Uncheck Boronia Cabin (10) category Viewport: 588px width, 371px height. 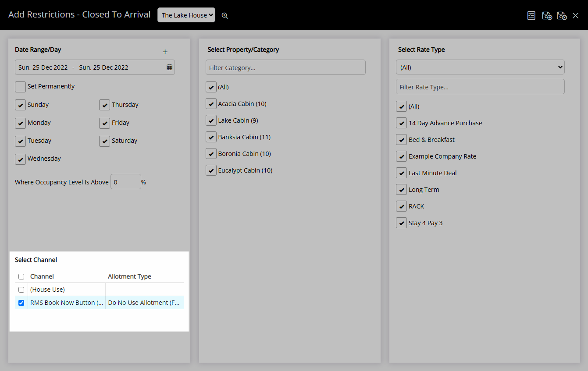point(211,154)
